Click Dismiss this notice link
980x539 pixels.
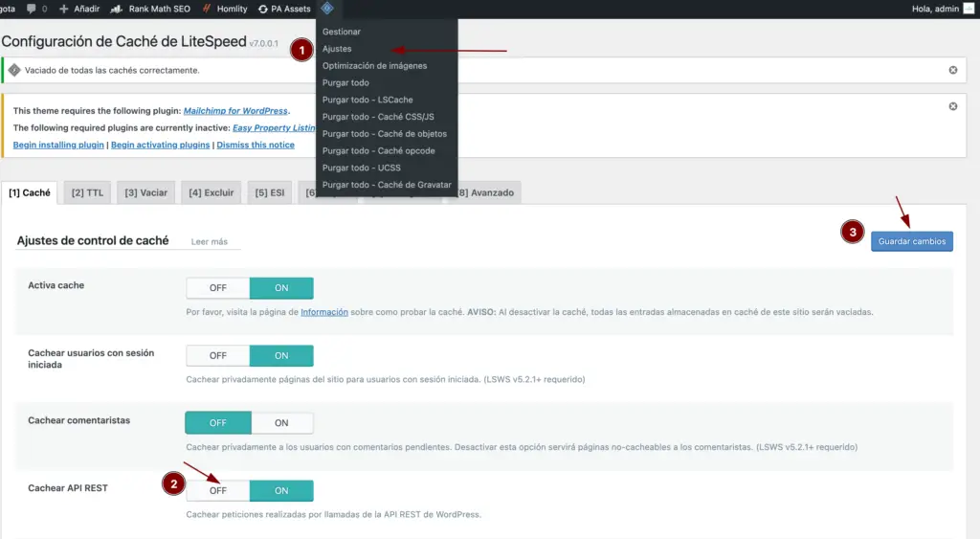255,145
